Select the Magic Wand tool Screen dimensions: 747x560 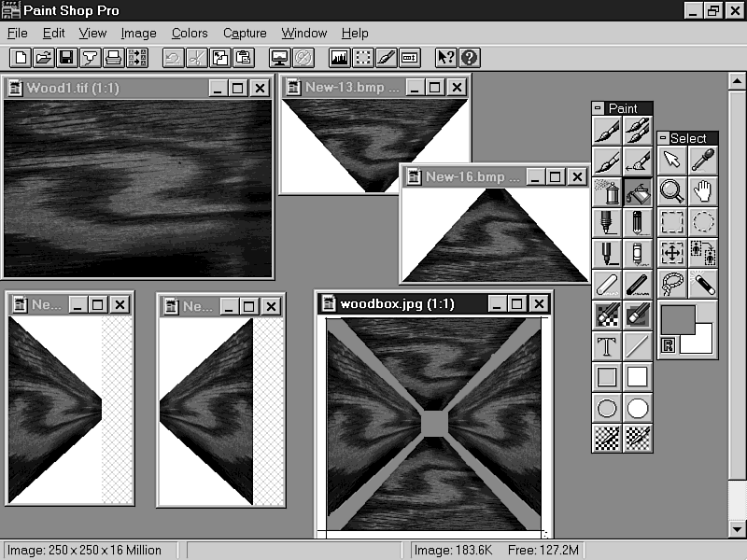(703, 283)
